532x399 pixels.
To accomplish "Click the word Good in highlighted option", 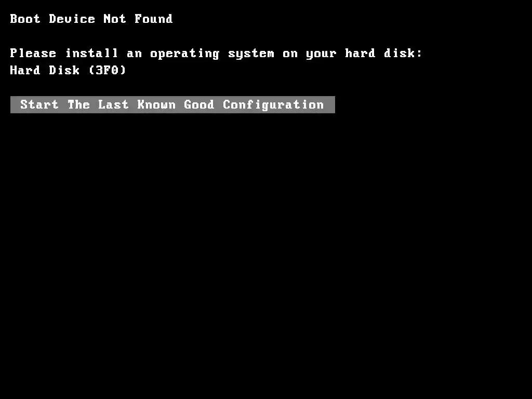I will pos(199,104).
